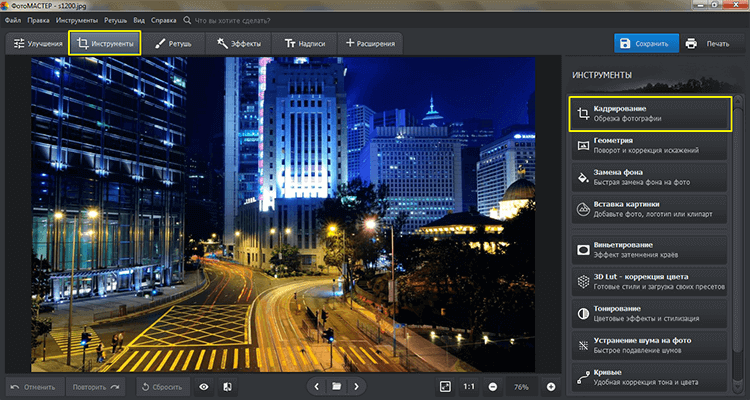Select the Геометрия tool
This screenshot has height=400, width=750.
click(650, 146)
